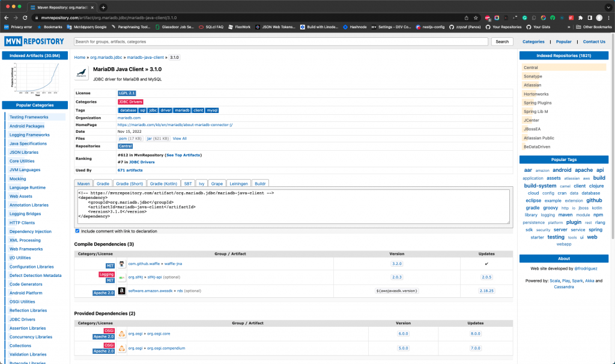
Task: Click the indexed artifacts growth chart
Action: tap(35, 79)
